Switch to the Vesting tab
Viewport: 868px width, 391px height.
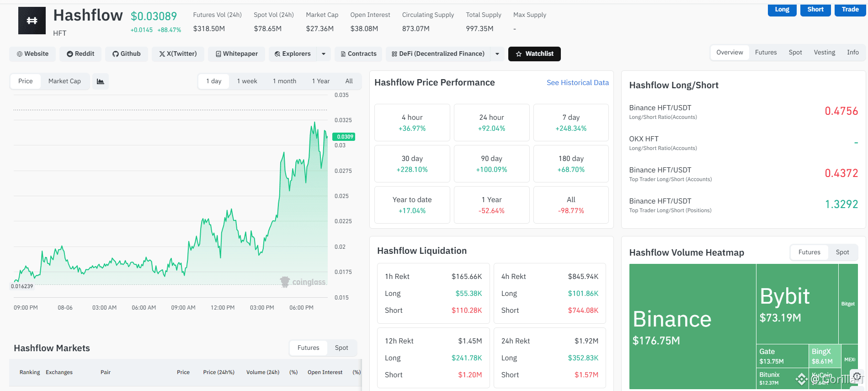(x=824, y=53)
